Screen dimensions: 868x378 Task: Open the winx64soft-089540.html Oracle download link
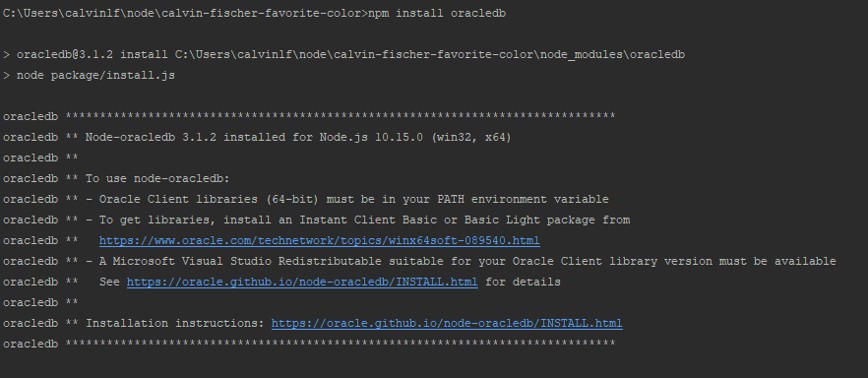coord(320,241)
